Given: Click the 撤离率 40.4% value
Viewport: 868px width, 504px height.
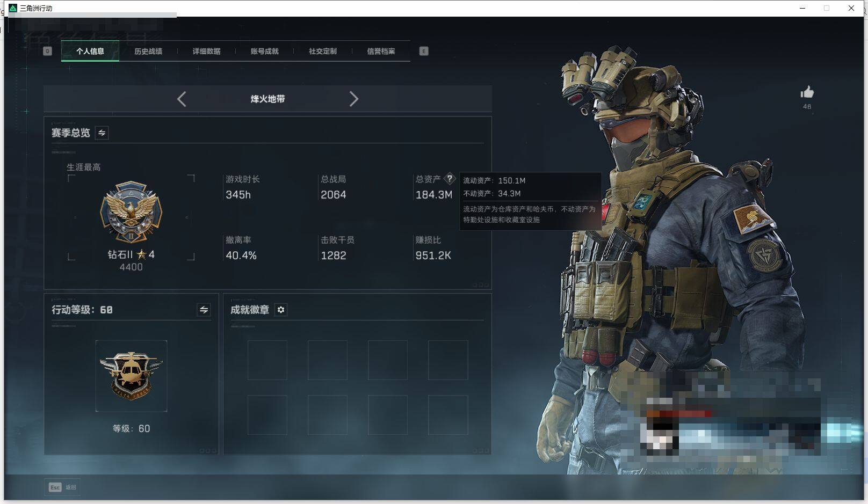Looking at the screenshot, I should (x=241, y=255).
